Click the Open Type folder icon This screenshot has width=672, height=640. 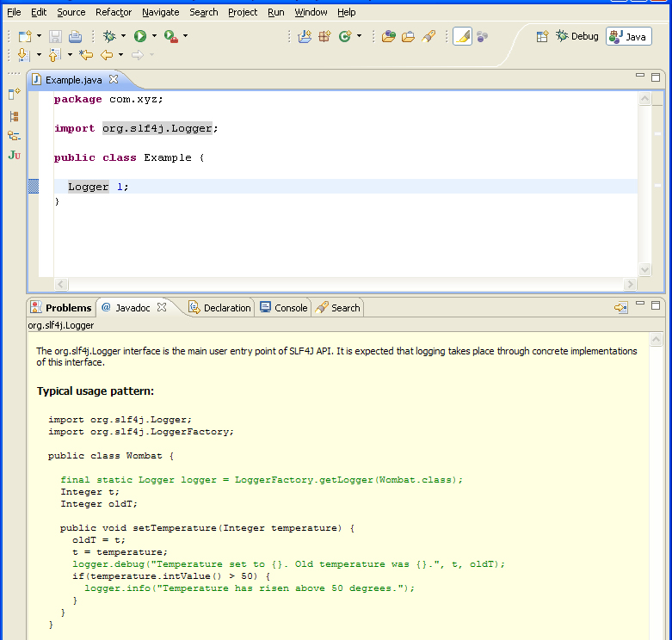click(388, 36)
